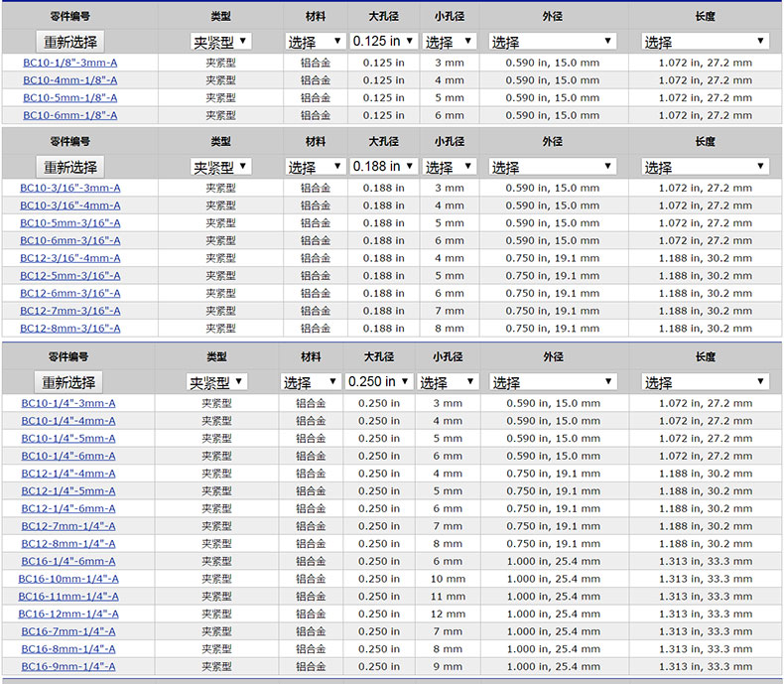Viewport: 784px width, 684px height.
Task: Open part link BC16-12mm-1/4"-A
Action: (68, 614)
